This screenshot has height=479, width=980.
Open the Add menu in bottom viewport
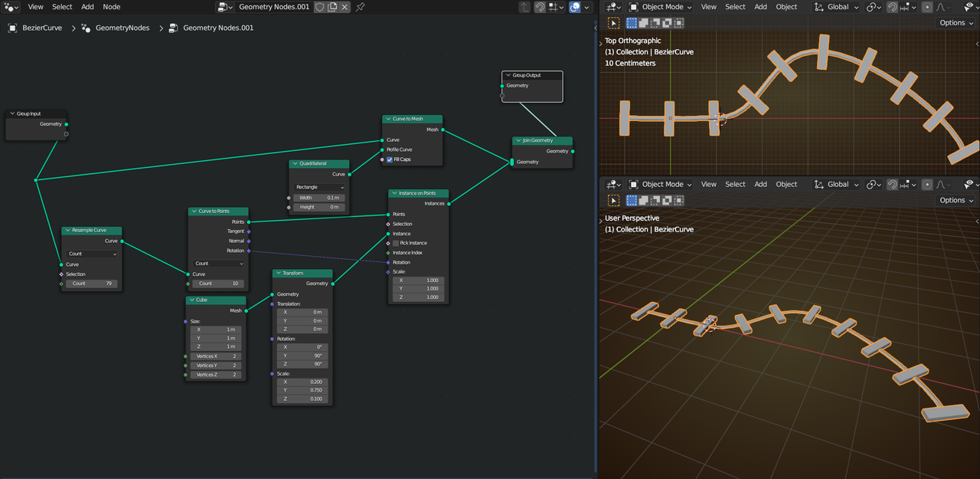point(760,185)
